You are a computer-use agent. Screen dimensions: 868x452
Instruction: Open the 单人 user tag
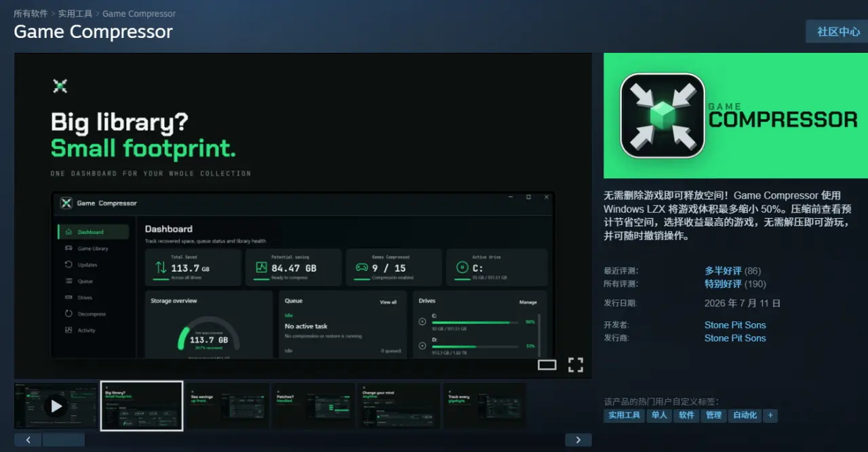point(659,415)
